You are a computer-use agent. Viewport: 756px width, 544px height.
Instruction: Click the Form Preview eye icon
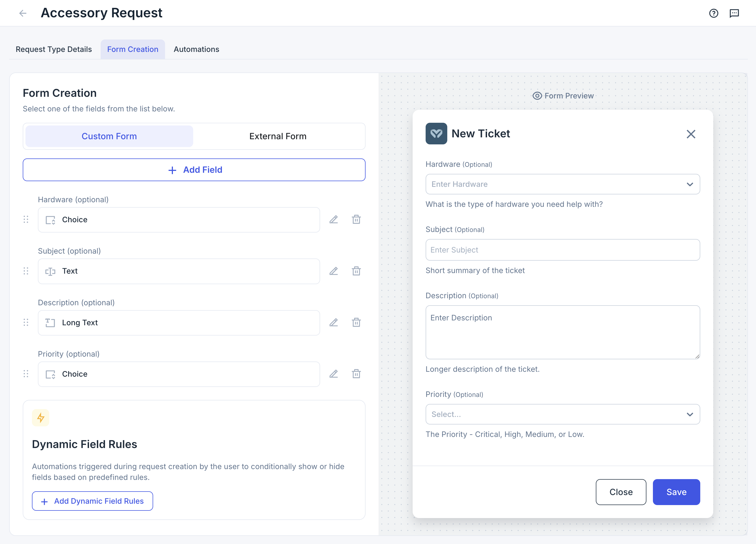[x=537, y=96]
